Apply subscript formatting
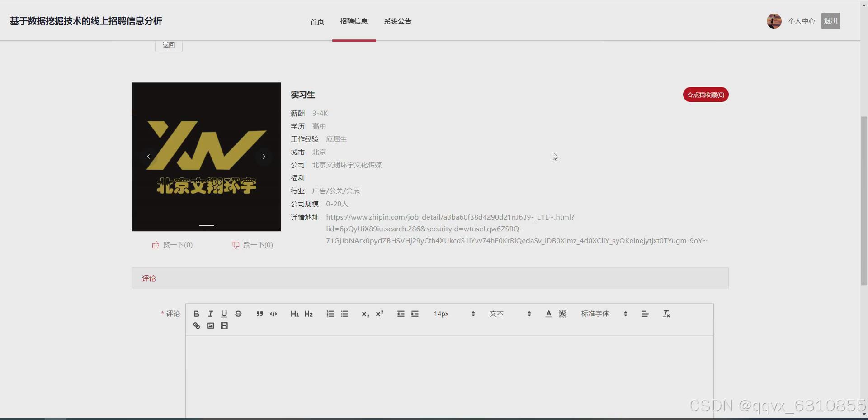Viewport: 868px width, 420px height. pyautogui.click(x=366, y=314)
